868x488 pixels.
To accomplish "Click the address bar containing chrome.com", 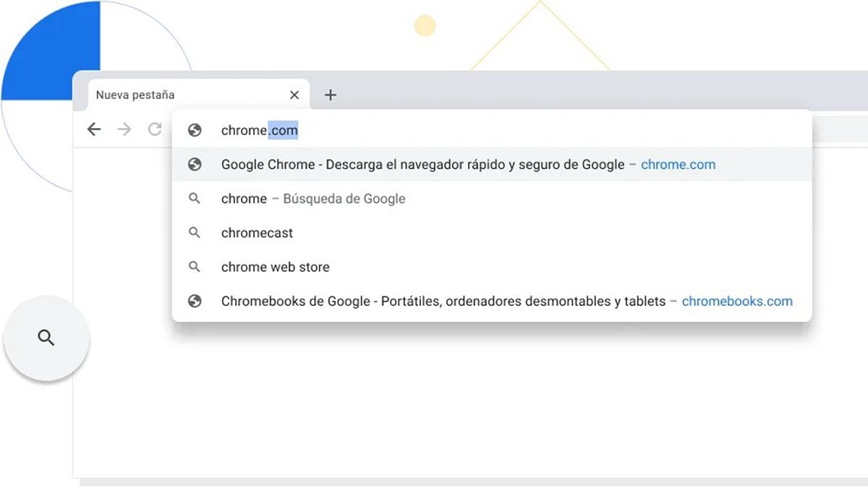I will click(492, 130).
